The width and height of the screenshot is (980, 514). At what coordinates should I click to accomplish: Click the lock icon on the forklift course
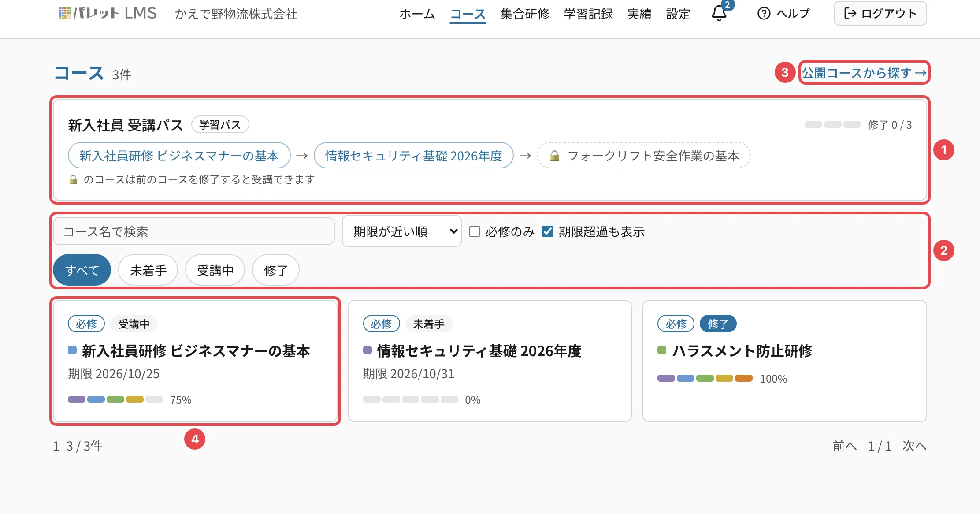click(554, 156)
